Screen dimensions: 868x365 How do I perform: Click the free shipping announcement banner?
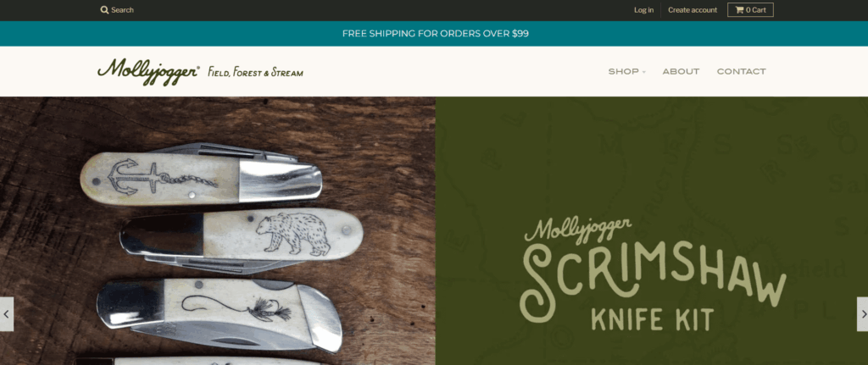(x=434, y=34)
